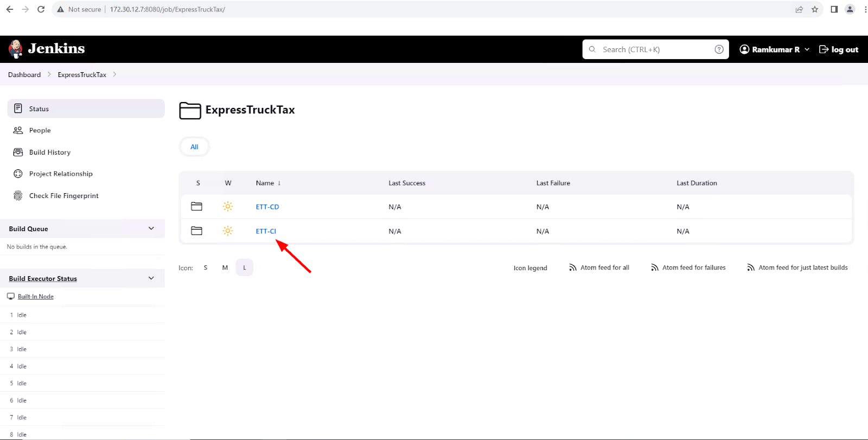
Task: Set icon size to L
Action: 245,267
